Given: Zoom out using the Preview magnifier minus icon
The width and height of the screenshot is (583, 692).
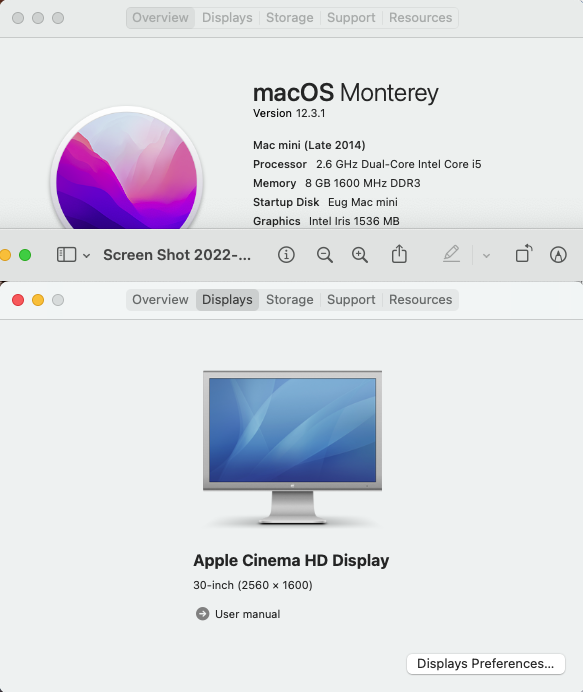Looking at the screenshot, I should point(324,255).
